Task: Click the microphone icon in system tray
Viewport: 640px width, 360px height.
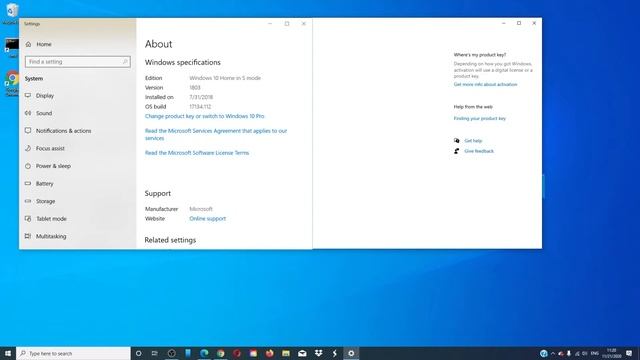Action: [569, 353]
